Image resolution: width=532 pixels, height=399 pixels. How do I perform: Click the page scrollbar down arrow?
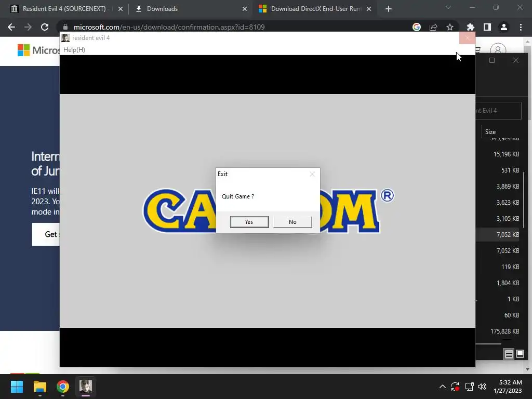pyautogui.click(x=528, y=369)
